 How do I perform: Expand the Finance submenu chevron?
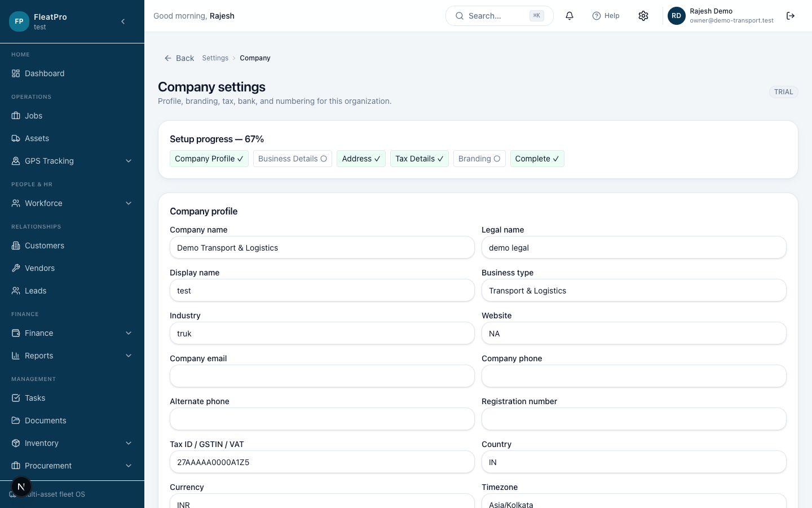[129, 333]
